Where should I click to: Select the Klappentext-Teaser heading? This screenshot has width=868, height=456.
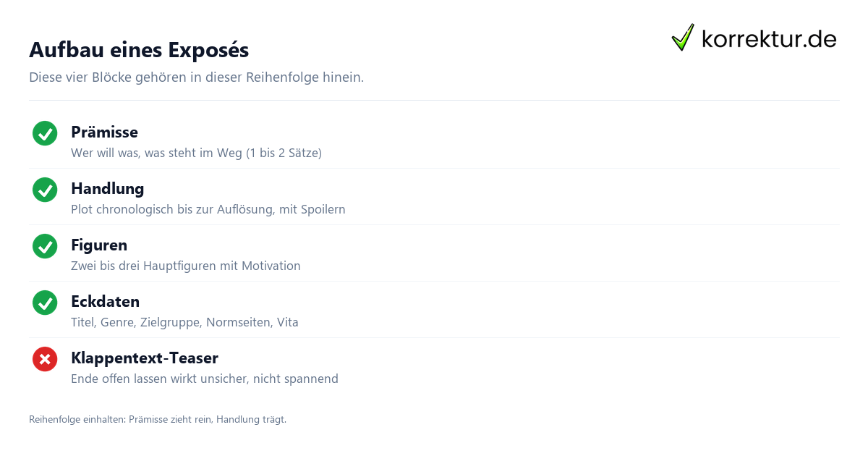coord(145,358)
